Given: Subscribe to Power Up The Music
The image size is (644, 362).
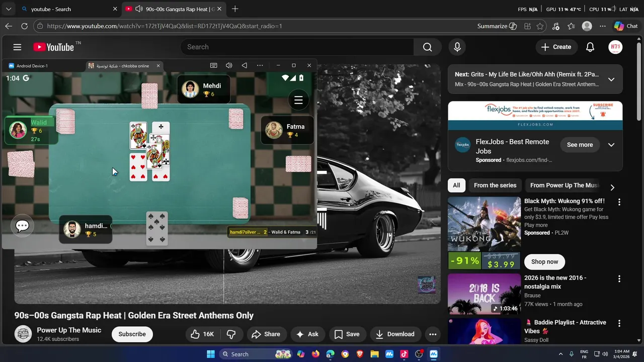Looking at the screenshot, I should 132,334.
